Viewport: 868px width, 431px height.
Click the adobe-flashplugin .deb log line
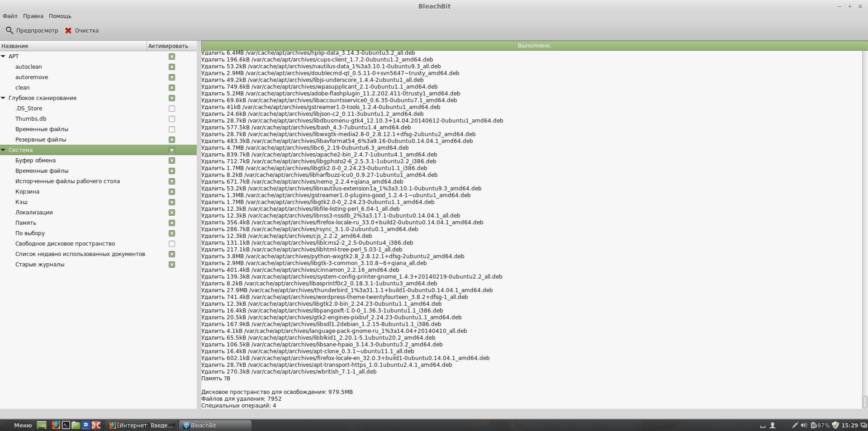coord(331,94)
